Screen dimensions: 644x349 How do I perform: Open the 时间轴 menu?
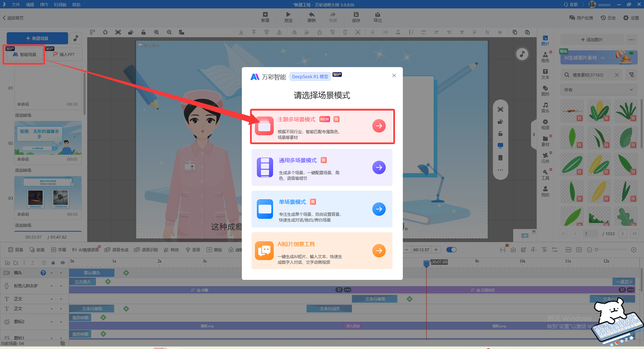click(60, 5)
